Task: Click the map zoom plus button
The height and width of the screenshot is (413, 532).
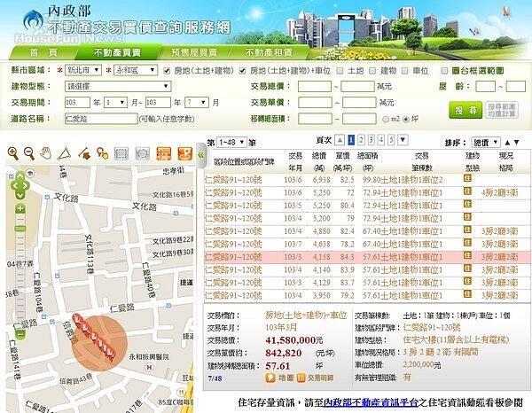Action: tap(20, 208)
